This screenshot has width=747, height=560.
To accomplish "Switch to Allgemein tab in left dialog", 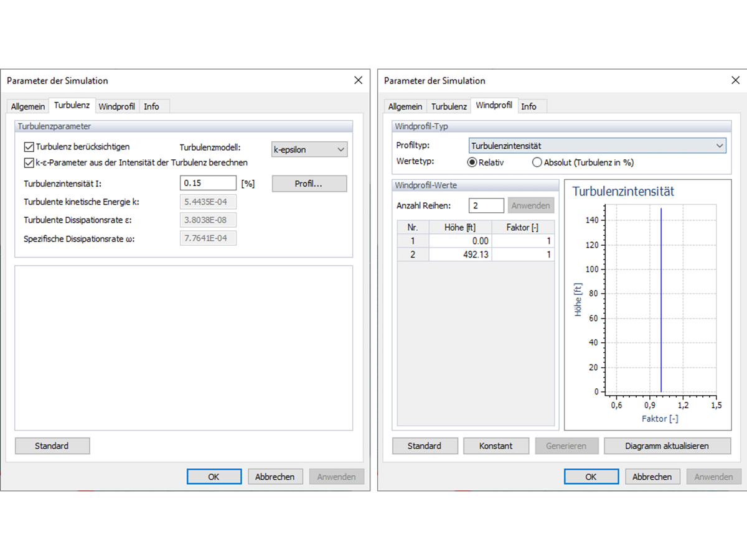I will (x=28, y=106).
